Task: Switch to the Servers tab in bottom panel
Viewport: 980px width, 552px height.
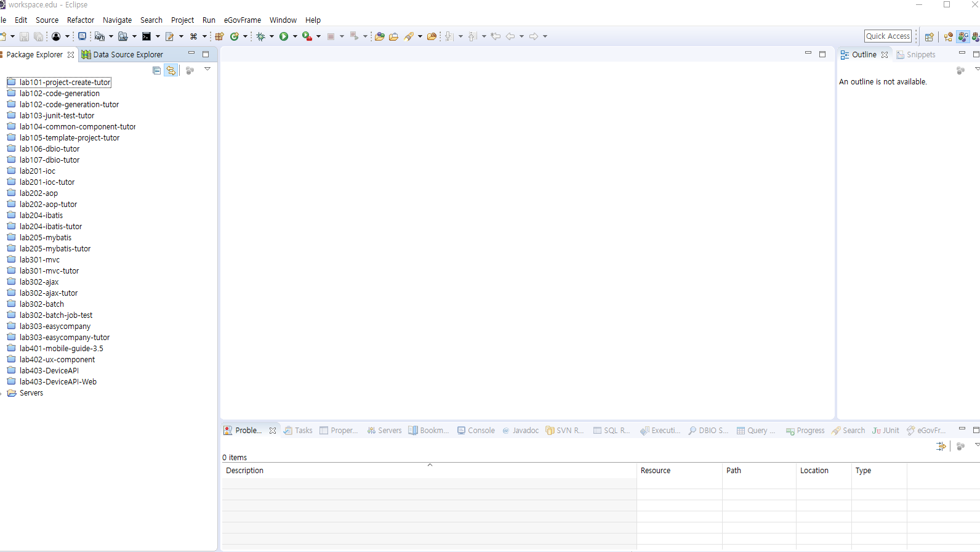Action: (384, 431)
